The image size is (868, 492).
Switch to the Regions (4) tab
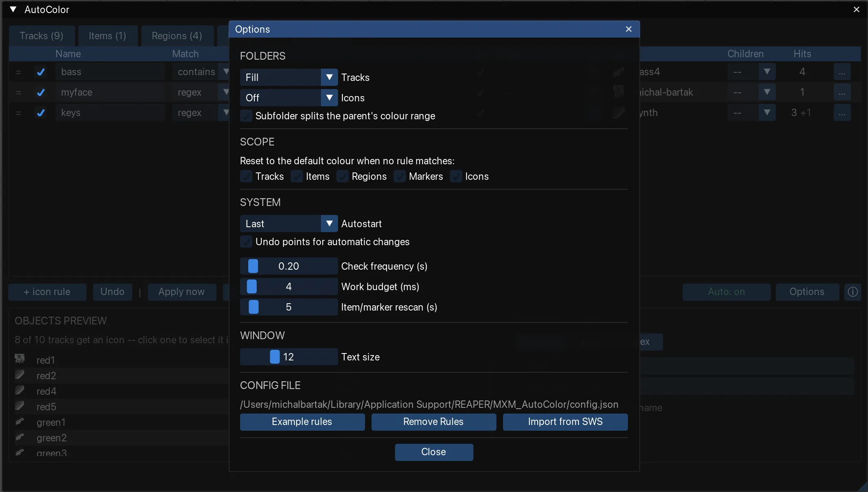(177, 36)
